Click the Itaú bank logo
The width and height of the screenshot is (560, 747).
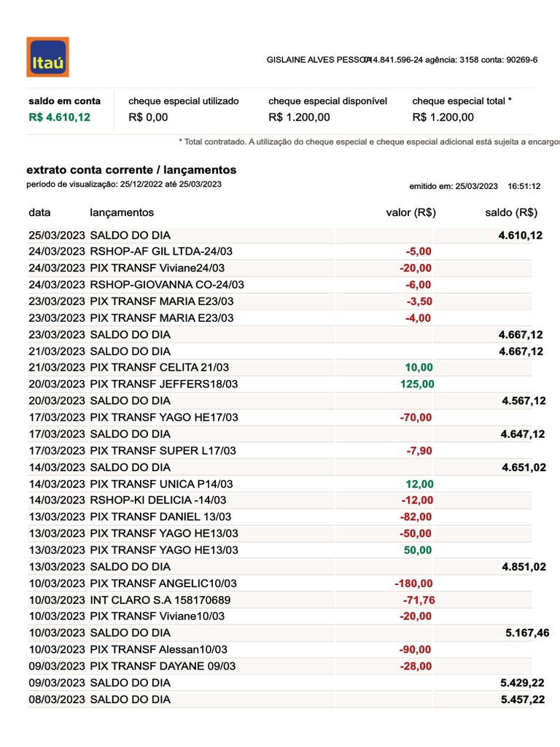tap(47, 57)
